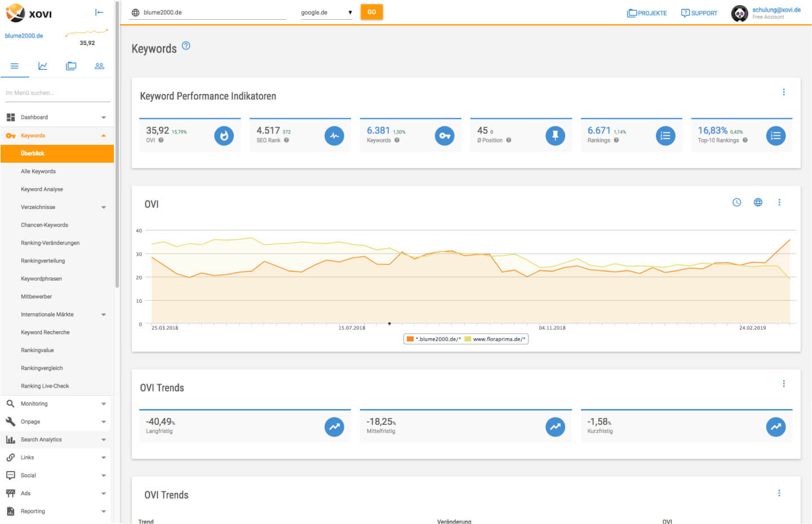The height and width of the screenshot is (524, 812).
Task: Toggle www.floraprima.de/* legend series
Action: (495, 339)
